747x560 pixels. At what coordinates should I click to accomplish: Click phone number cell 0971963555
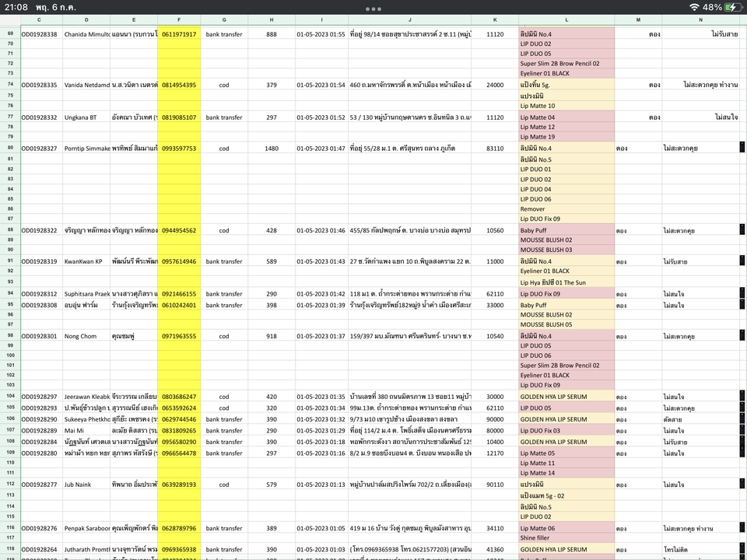179,336
